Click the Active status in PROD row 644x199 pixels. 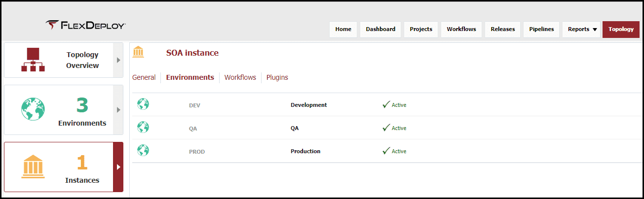(399, 151)
